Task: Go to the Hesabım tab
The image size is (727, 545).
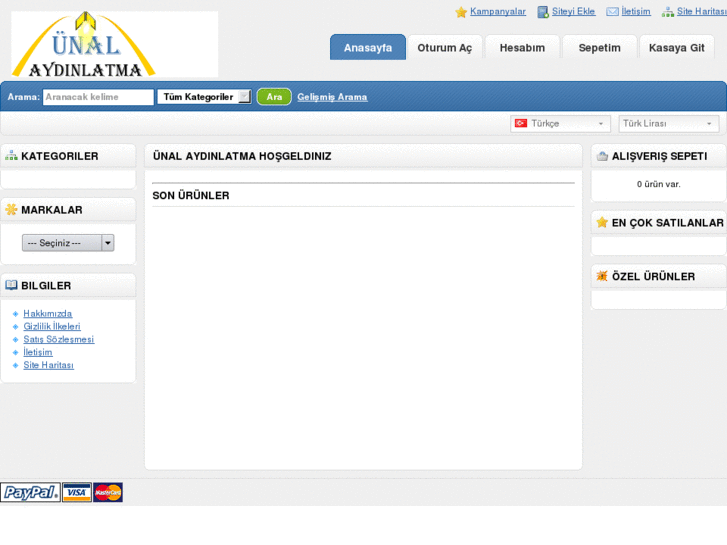Action: [x=522, y=47]
